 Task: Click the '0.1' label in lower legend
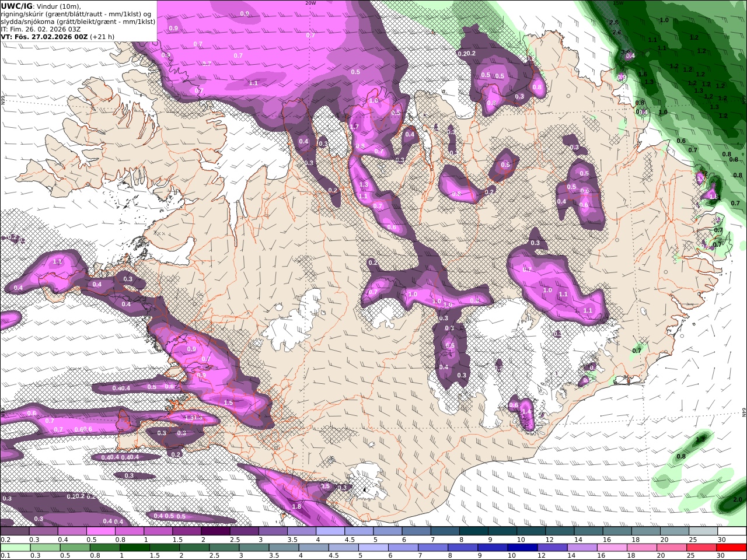point(4,555)
